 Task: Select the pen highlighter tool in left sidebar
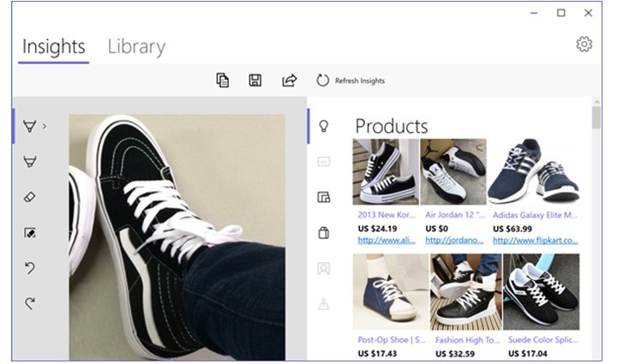tap(30, 161)
